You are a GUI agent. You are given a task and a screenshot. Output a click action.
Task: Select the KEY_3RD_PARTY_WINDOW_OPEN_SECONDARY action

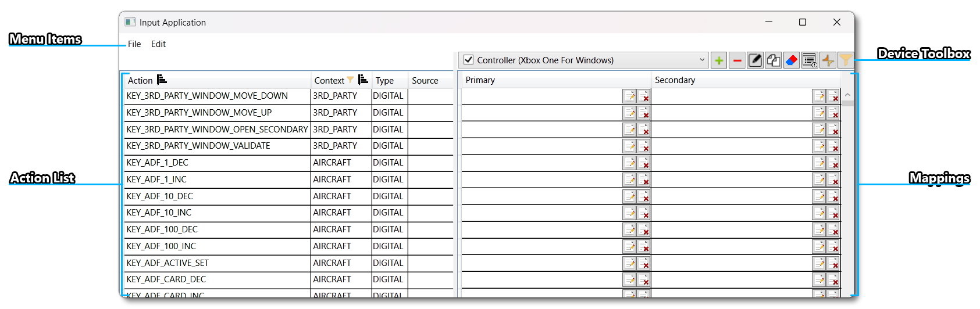click(x=217, y=130)
